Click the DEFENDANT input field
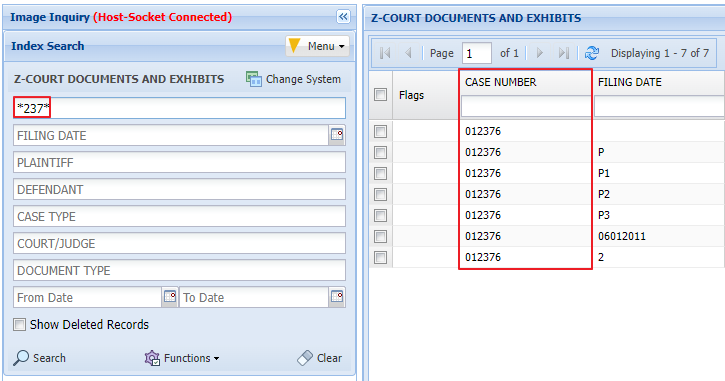 pyautogui.click(x=179, y=190)
